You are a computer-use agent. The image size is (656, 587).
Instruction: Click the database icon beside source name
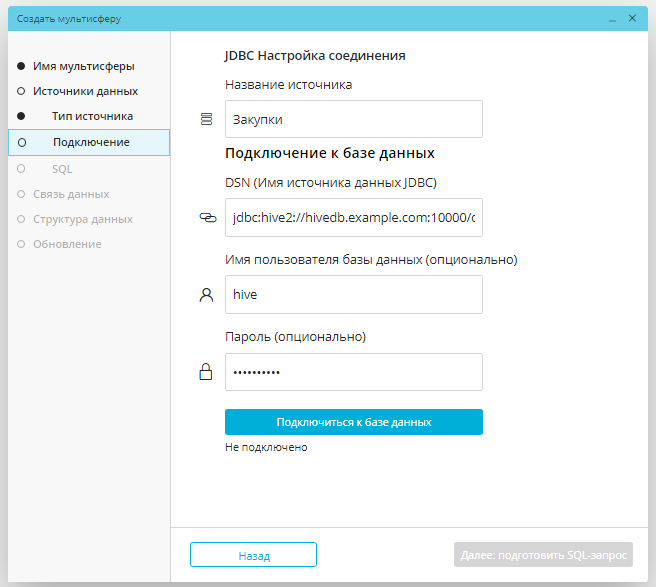click(207, 119)
